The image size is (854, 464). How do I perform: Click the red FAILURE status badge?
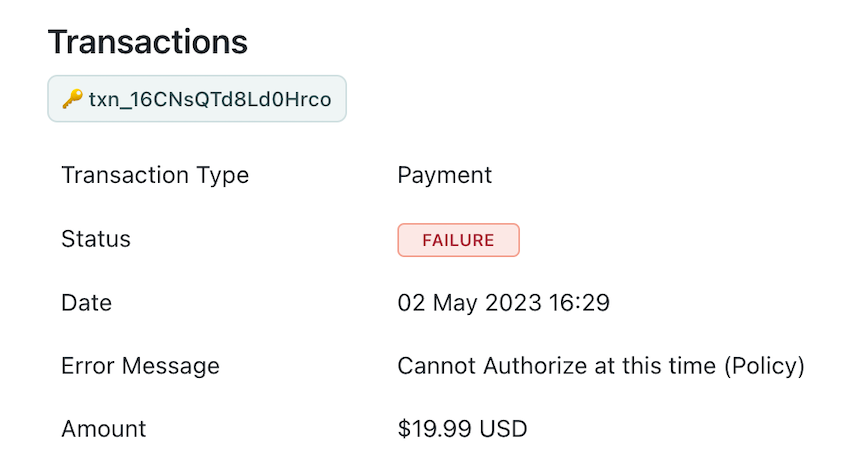click(458, 240)
